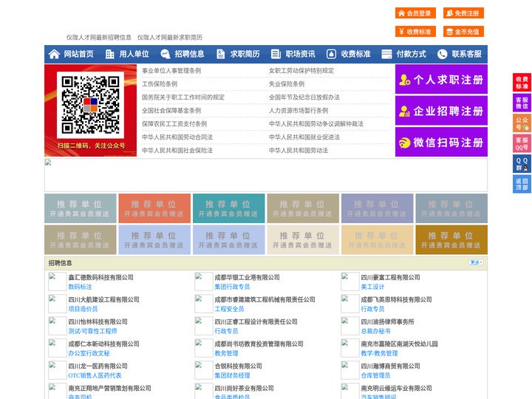Click the news icon beside 职场资讯
Viewport: 532px width, 399px height.
pyautogui.click(x=276, y=54)
